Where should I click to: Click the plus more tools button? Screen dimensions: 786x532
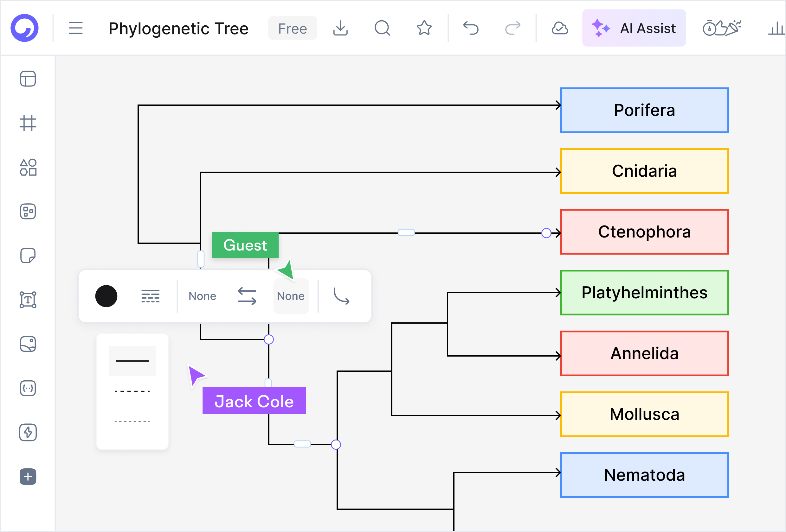coord(28,477)
